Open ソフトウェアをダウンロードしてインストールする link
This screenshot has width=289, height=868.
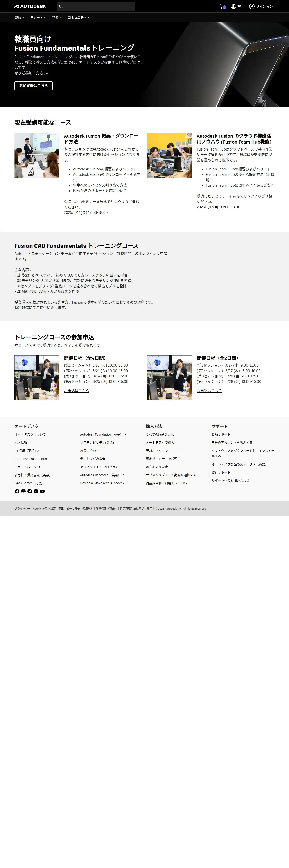point(243,454)
